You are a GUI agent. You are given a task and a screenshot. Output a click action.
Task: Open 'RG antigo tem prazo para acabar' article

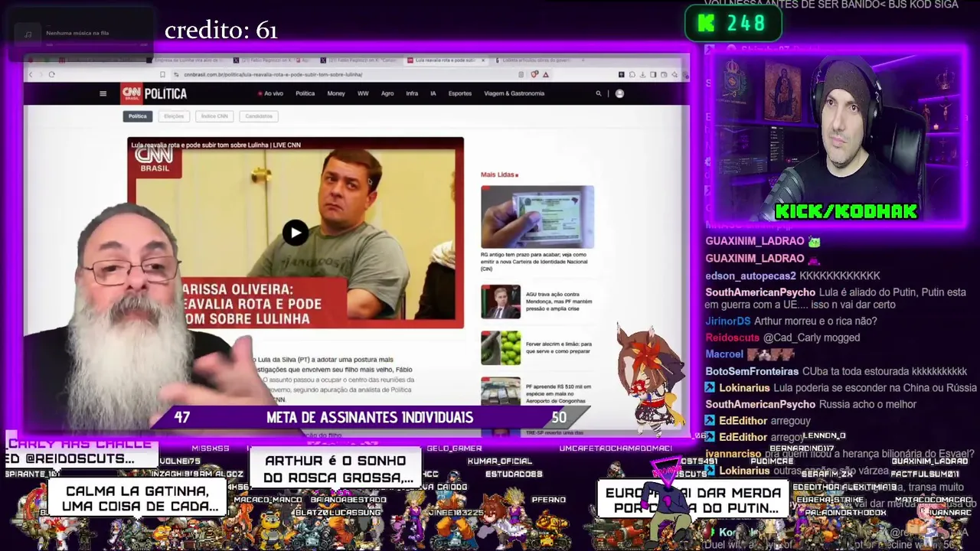pos(534,262)
